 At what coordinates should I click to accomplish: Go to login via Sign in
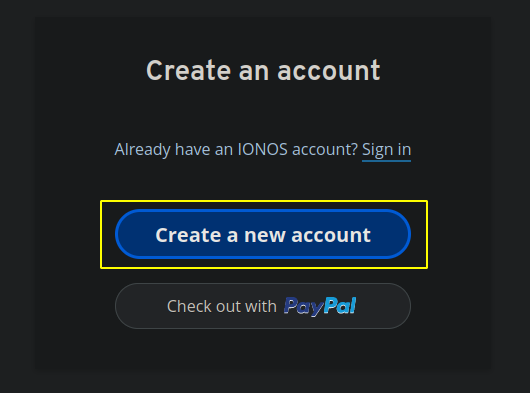click(386, 150)
